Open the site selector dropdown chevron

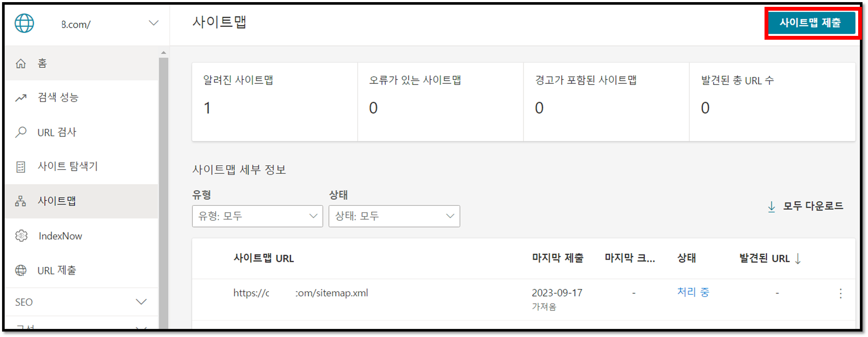pyautogui.click(x=154, y=23)
